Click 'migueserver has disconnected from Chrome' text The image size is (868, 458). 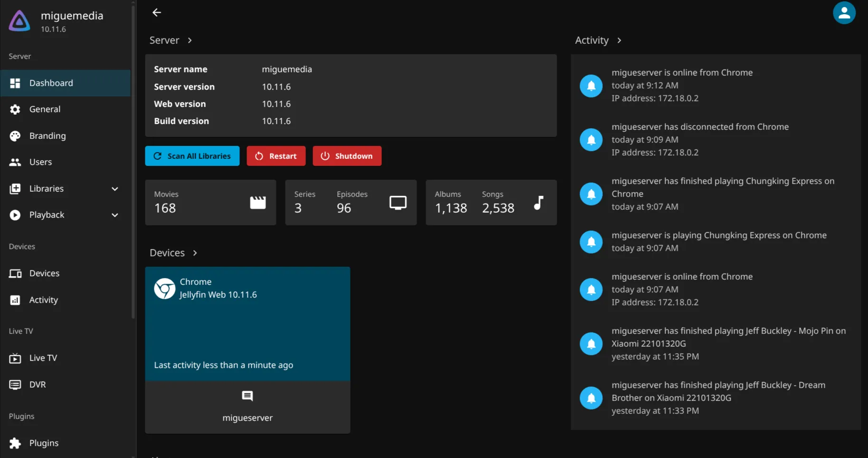pos(700,127)
